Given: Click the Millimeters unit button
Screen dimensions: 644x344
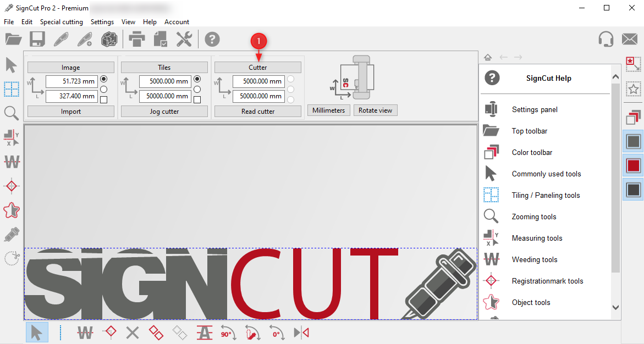Looking at the screenshot, I should tap(328, 110).
